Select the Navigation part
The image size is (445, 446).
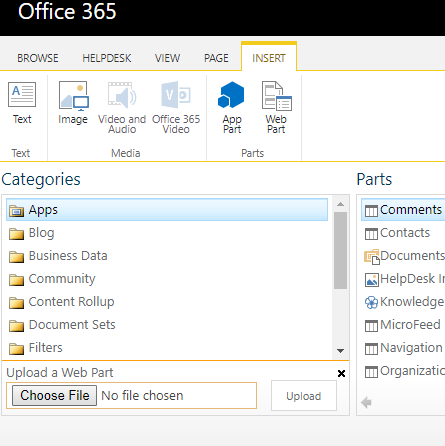click(x=403, y=348)
